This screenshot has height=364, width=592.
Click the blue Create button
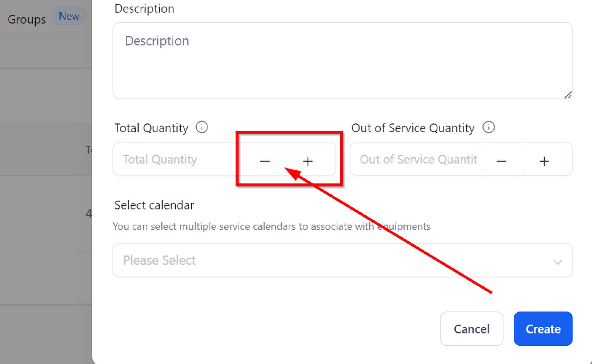(x=543, y=328)
